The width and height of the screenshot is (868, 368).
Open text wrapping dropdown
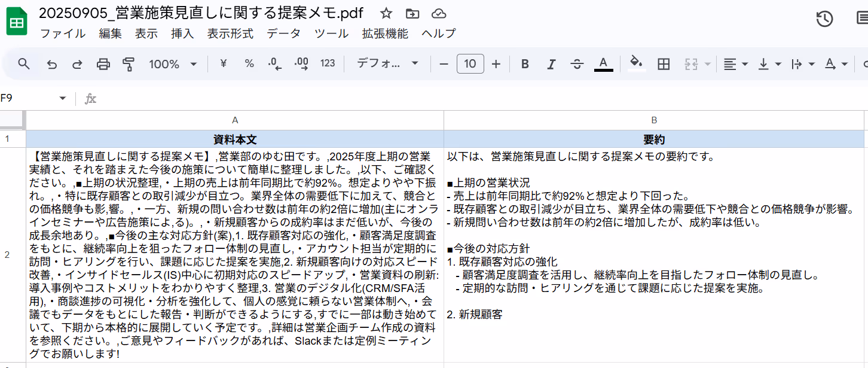[x=803, y=64]
